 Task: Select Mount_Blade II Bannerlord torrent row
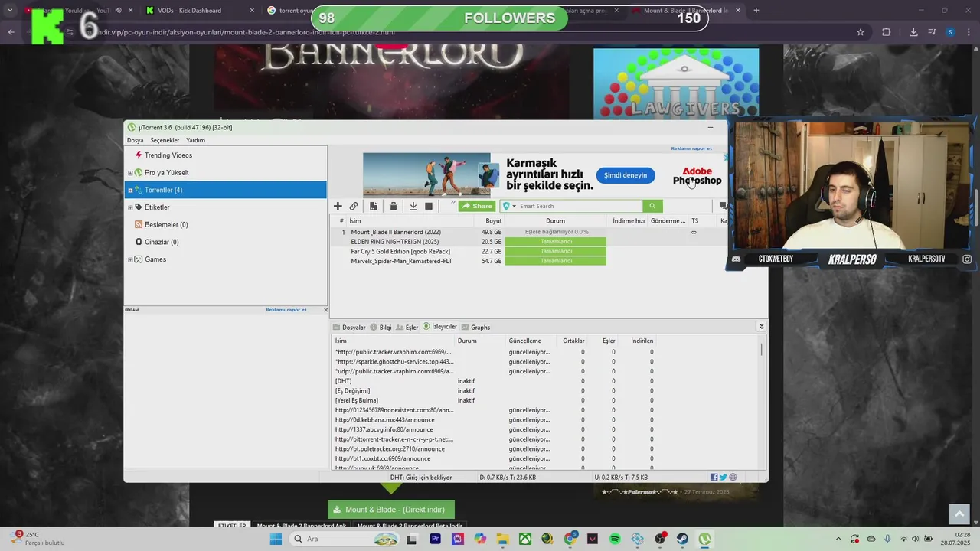(x=528, y=232)
